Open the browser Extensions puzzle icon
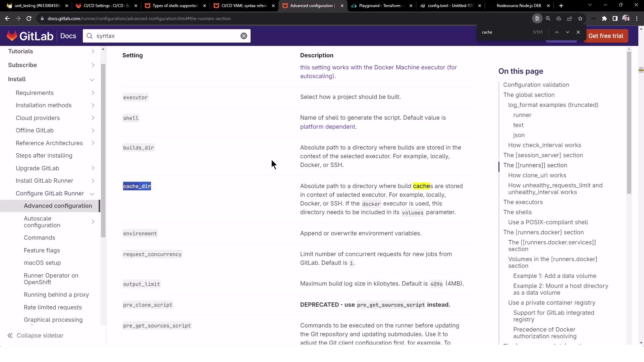The width and height of the screenshot is (644, 362). 604,19
